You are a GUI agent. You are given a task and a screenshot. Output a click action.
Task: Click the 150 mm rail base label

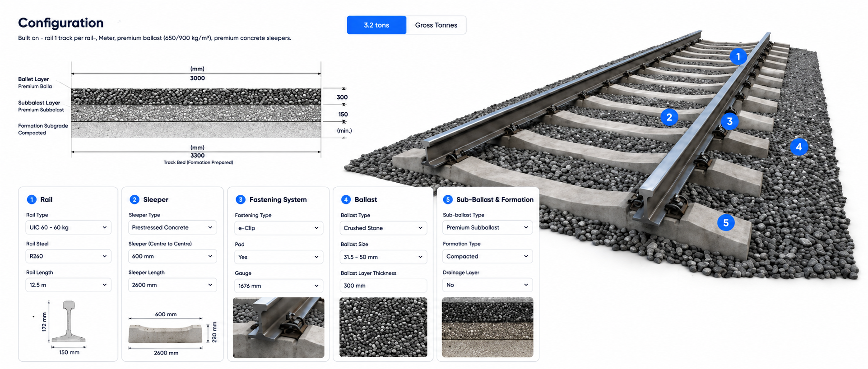pyautogui.click(x=69, y=352)
